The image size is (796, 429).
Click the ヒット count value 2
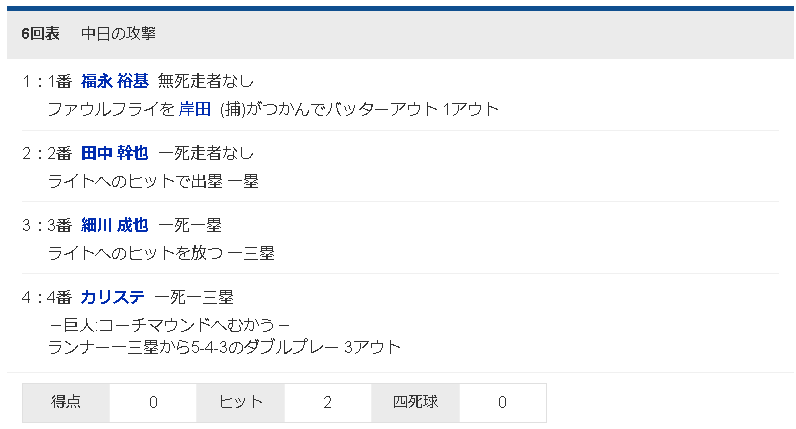[327, 402]
